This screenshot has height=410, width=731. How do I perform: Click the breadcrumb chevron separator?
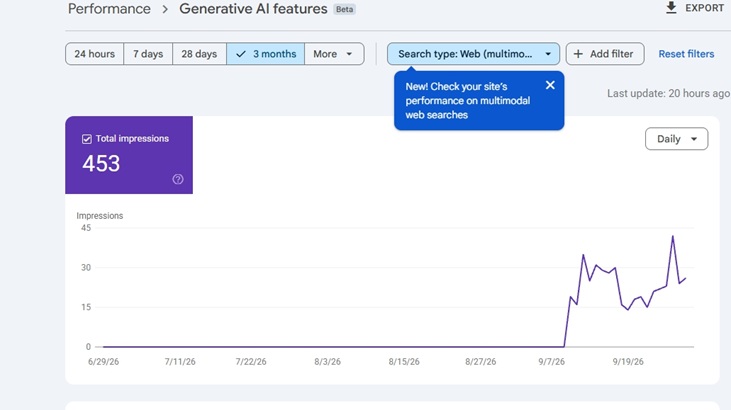point(165,9)
